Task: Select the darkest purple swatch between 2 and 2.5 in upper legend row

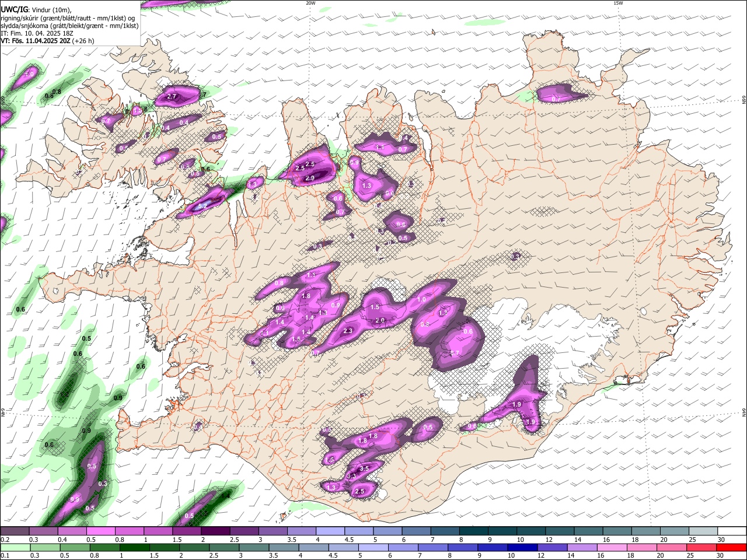Action: [215, 531]
